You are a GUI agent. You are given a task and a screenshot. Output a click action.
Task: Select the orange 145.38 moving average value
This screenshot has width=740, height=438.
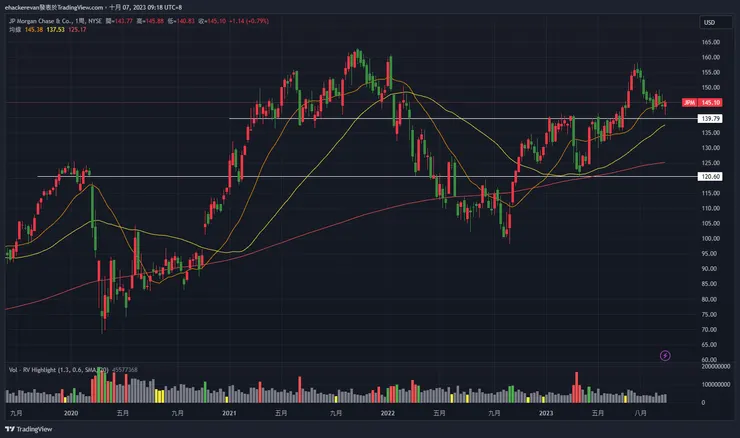tap(34, 29)
